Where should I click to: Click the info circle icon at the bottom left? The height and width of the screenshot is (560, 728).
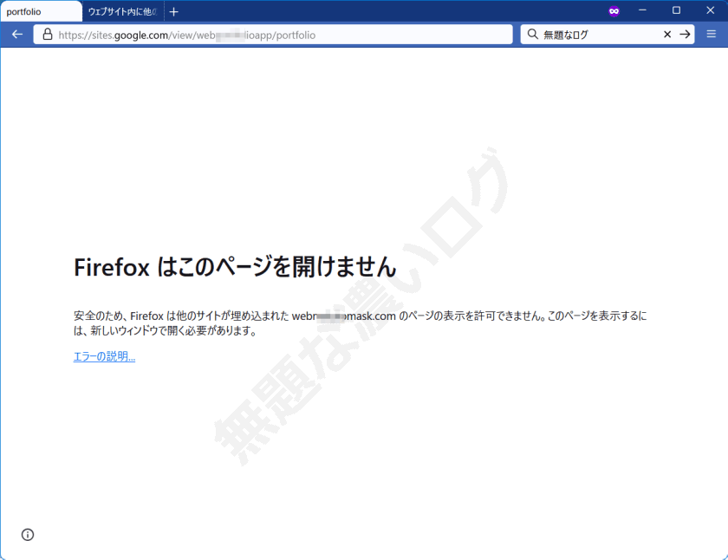click(28, 535)
